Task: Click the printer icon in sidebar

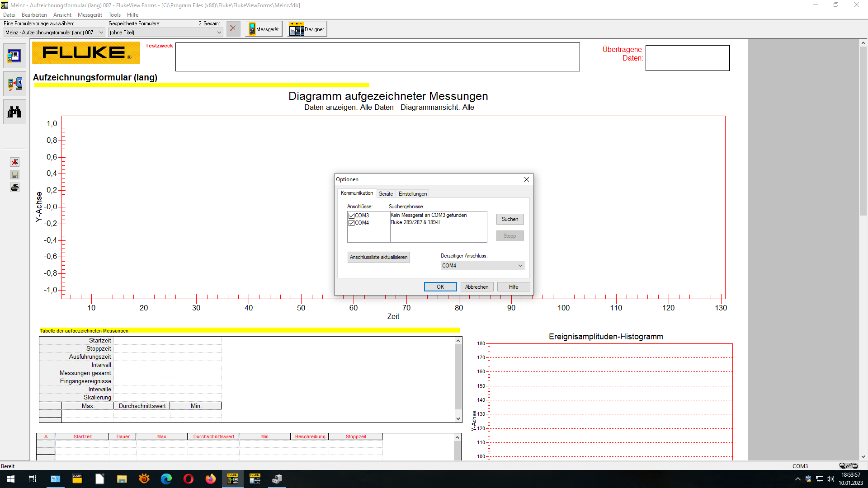Action: pos(15,188)
